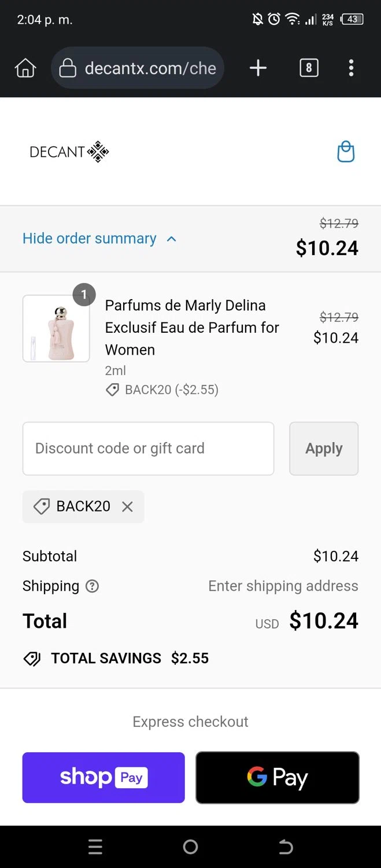Tap the Delina Exclusif product thumbnail
This screenshot has height=868, width=381.
[x=56, y=328]
